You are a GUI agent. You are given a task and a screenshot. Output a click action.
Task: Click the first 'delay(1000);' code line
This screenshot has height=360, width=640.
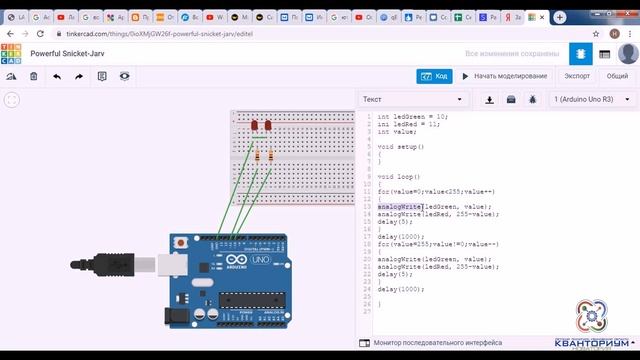point(401,237)
